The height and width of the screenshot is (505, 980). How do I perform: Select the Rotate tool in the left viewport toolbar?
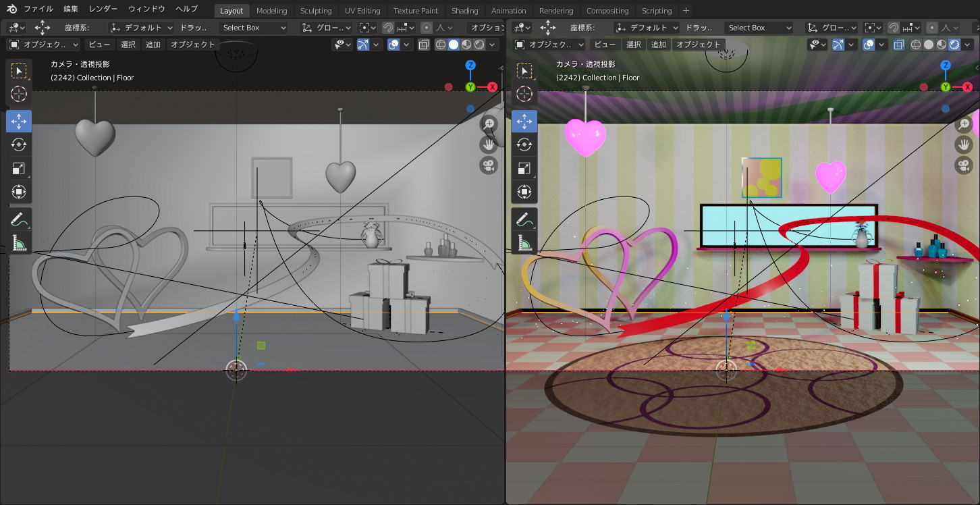pos(19,144)
